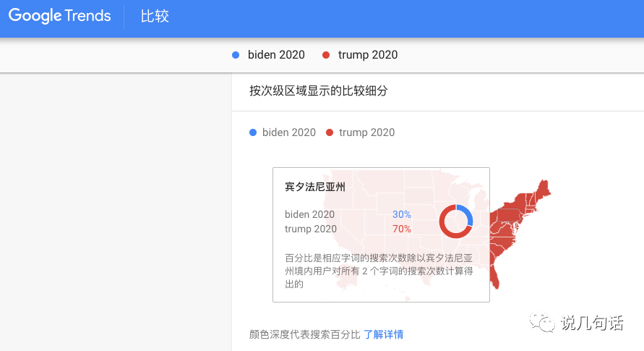Screen dimensions: 644x351
Task: Click the 颜色深度代表搜索百分比 caption
Action: (305, 334)
